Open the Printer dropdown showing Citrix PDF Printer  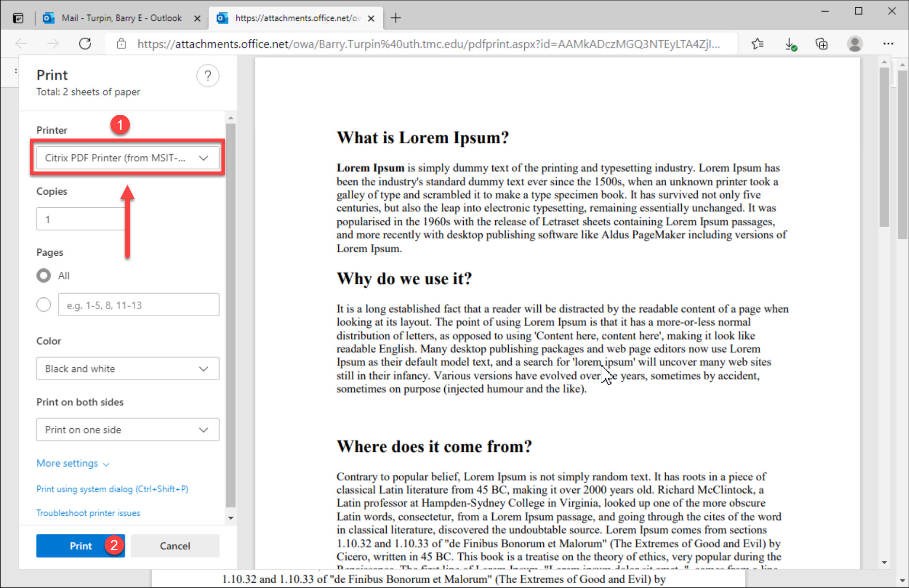coord(127,158)
